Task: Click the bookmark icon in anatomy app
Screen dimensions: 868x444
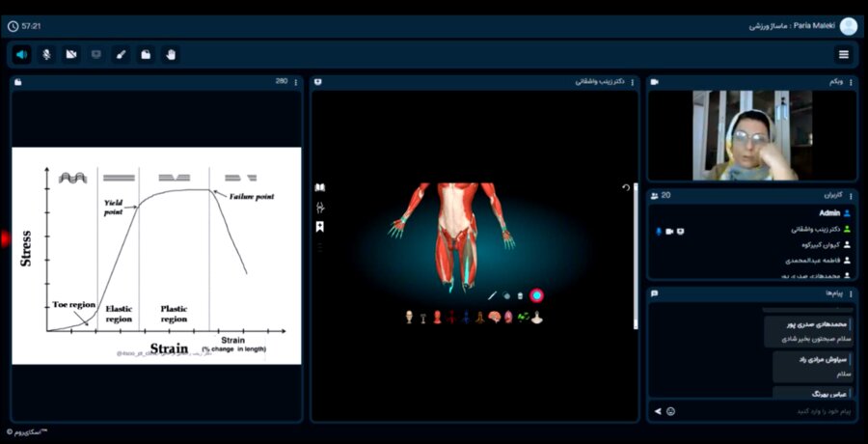Action: 320,227
